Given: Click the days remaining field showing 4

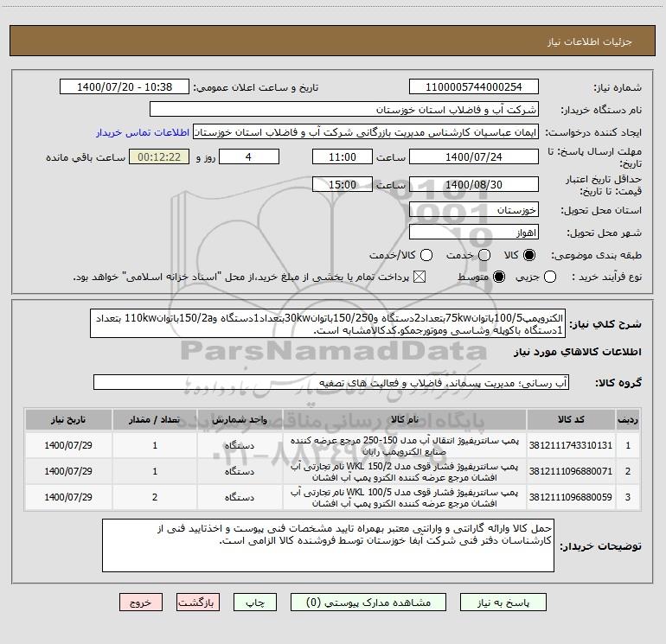Looking at the screenshot, I should 249,157.
